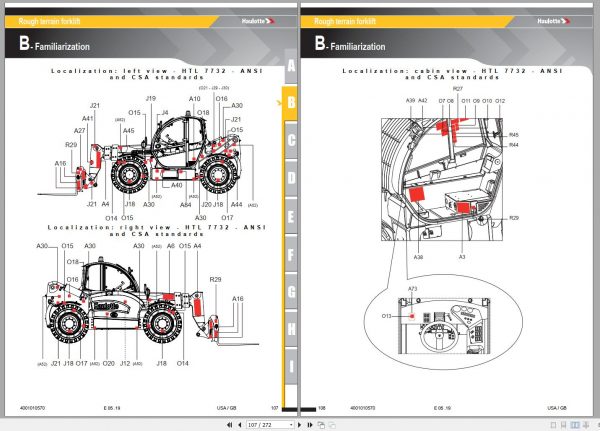Click label A84 under the left view

pos(186,205)
